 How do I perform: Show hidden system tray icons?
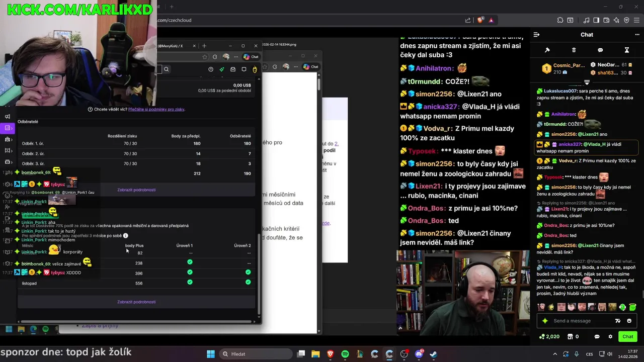coord(555,354)
